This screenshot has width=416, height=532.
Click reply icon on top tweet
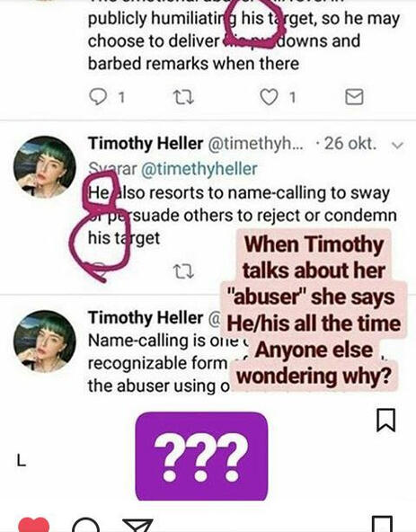coord(98,97)
